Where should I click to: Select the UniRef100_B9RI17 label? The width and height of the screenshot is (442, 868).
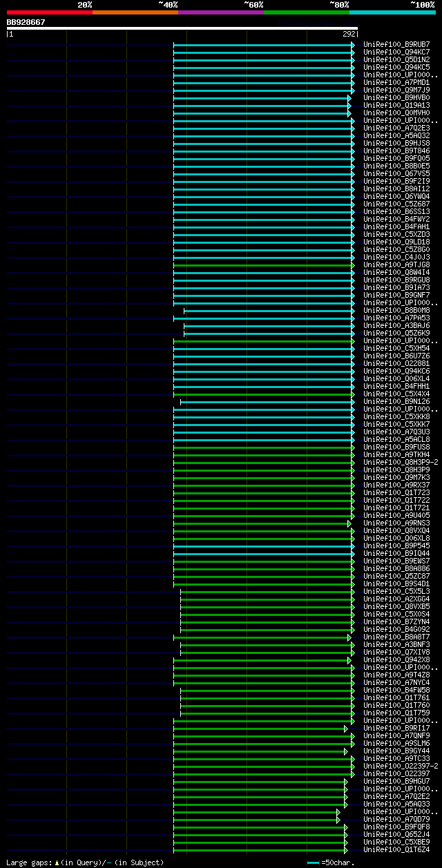click(x=396, y=728)
